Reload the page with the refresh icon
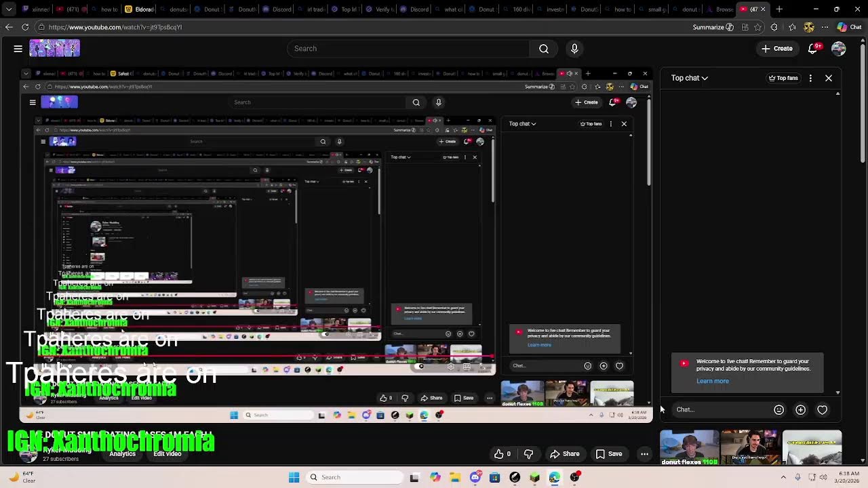 (x=25, y=27)
